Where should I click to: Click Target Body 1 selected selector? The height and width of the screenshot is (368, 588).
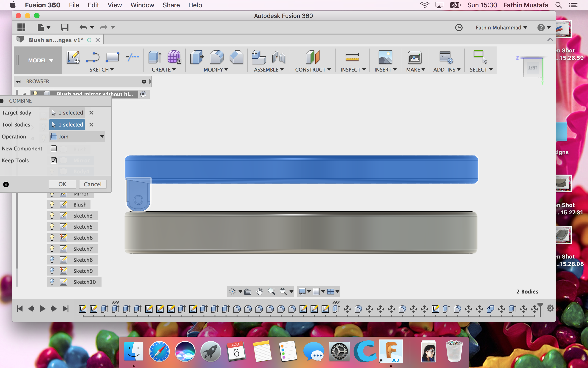click(67, 113)
